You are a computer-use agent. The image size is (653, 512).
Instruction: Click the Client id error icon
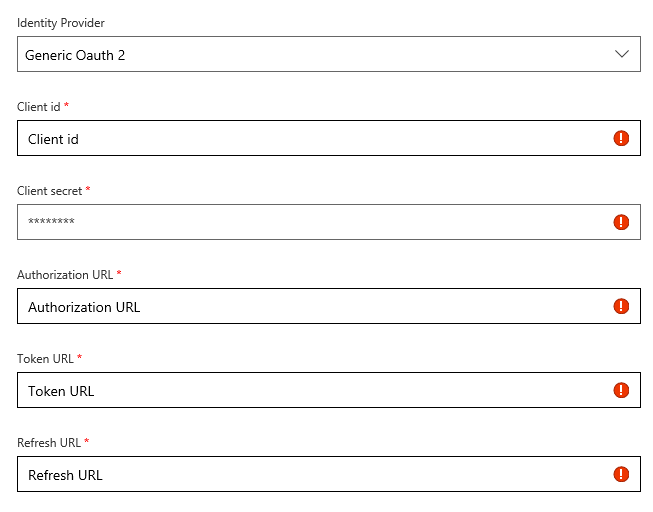(x=621, y=138)
